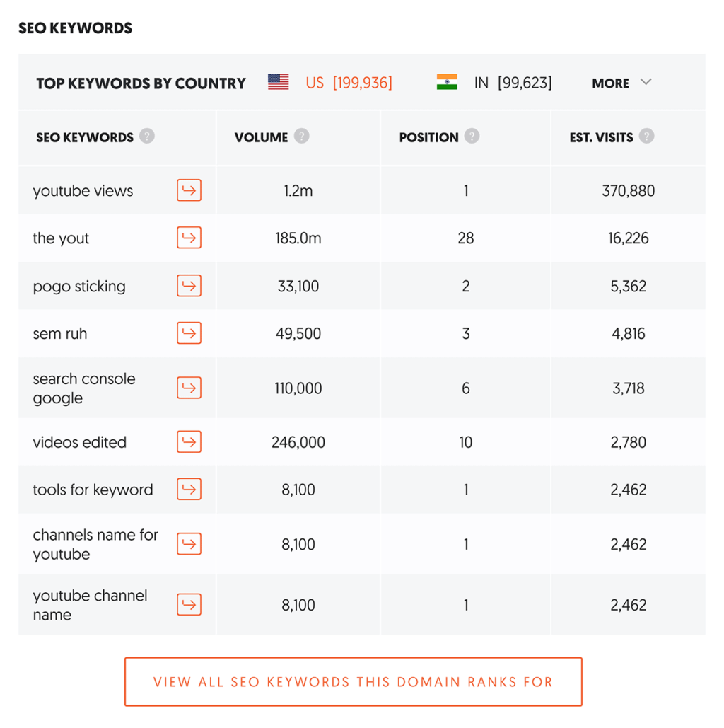Show help tooltip for SEO Keywords column
Viewport: 724px width, 728px height.
[x=146, y=137]
